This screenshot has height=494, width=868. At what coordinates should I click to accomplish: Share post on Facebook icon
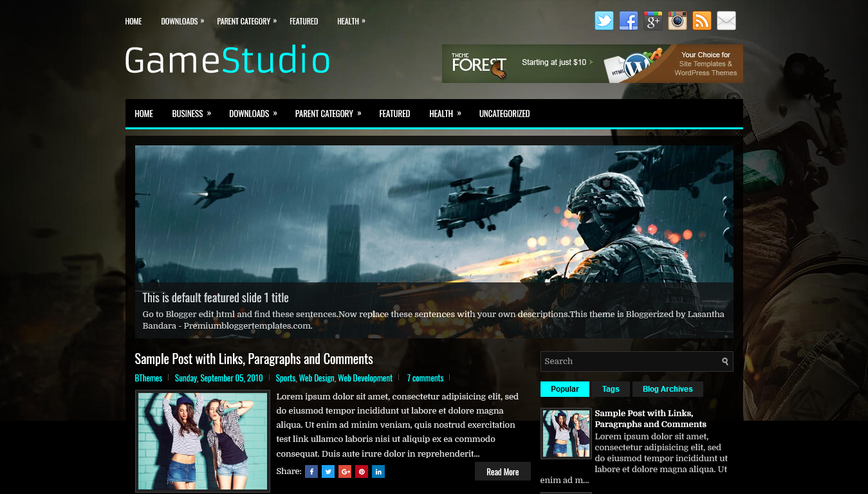coord(311,471)
